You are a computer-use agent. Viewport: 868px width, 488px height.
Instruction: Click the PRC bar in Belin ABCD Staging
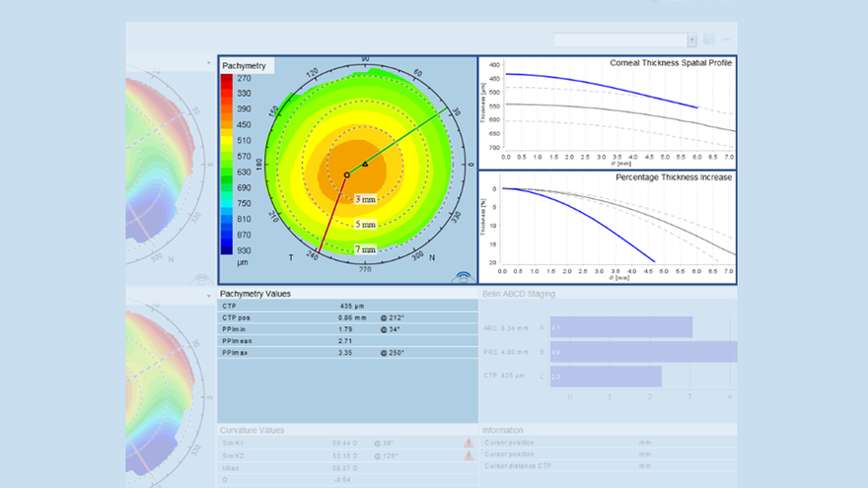(643, 352)
